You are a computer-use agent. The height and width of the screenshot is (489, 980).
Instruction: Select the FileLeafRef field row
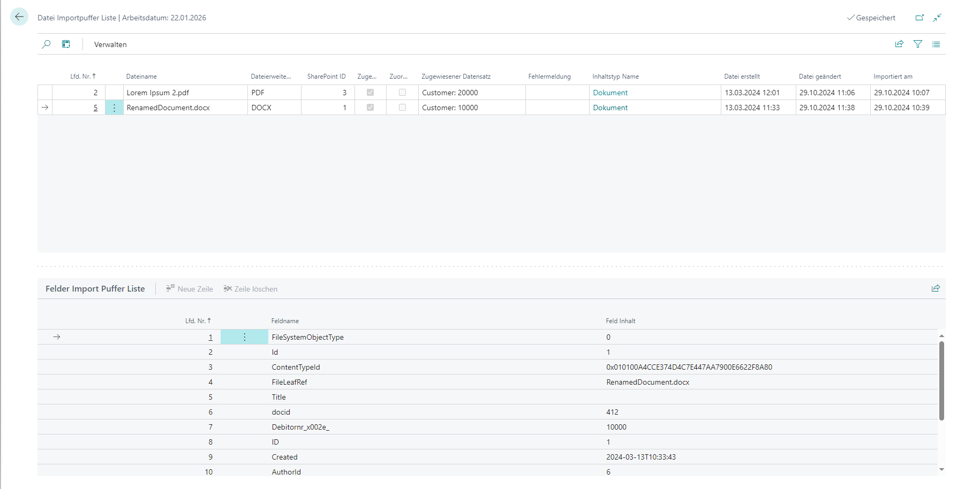point(487,382)
